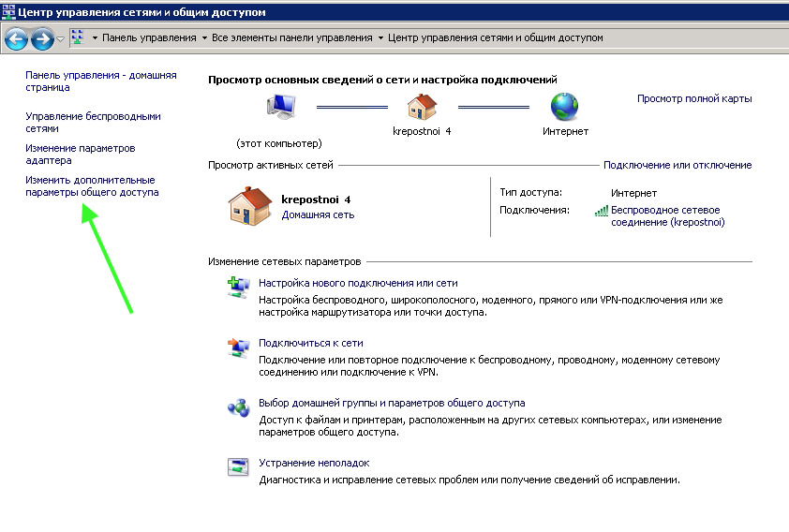Expand dropdown arrow after 'Панель управления'
The width and height of the screenshot is (789, 532).
pos(204,38)
